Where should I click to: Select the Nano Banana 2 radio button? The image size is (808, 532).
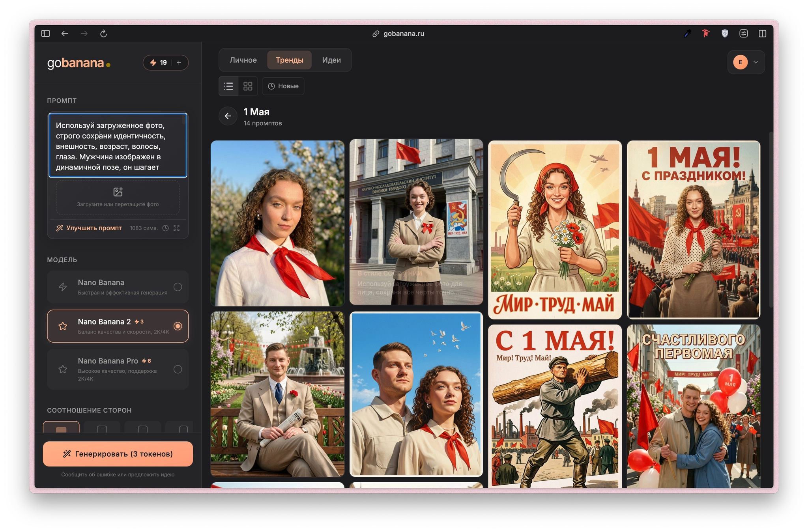pyautogui.click(x=178, y=326)
